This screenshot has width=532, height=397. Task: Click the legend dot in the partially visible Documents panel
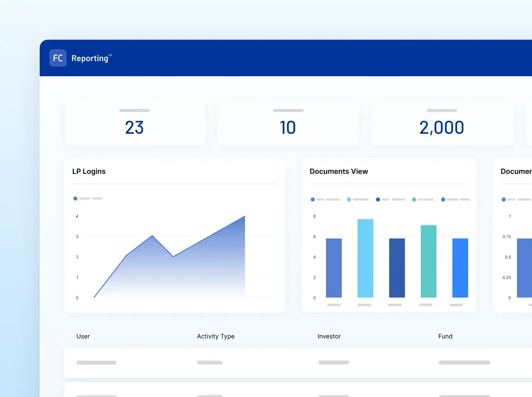pos(504,200)
